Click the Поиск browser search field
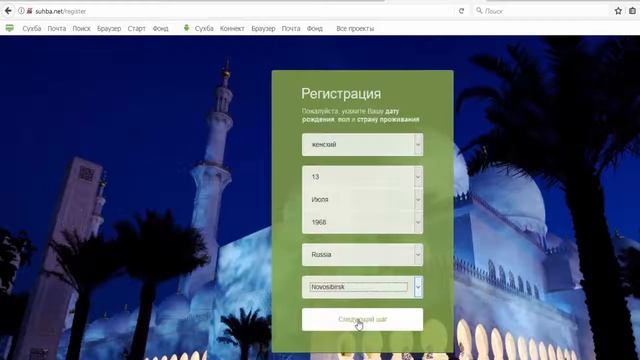This screenshot has height=360, width=640. point(541,11)
